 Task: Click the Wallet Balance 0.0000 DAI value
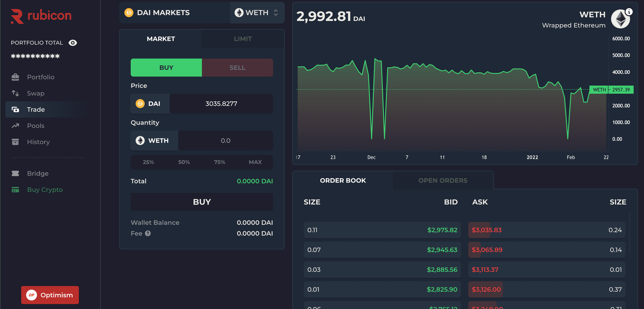(x=255, y=223)
